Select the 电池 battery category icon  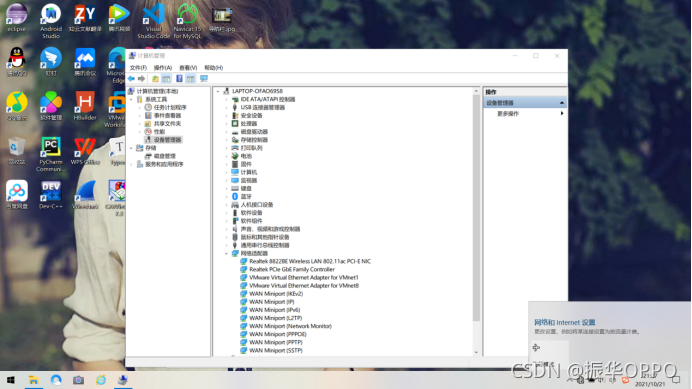[x=235, y=156]
